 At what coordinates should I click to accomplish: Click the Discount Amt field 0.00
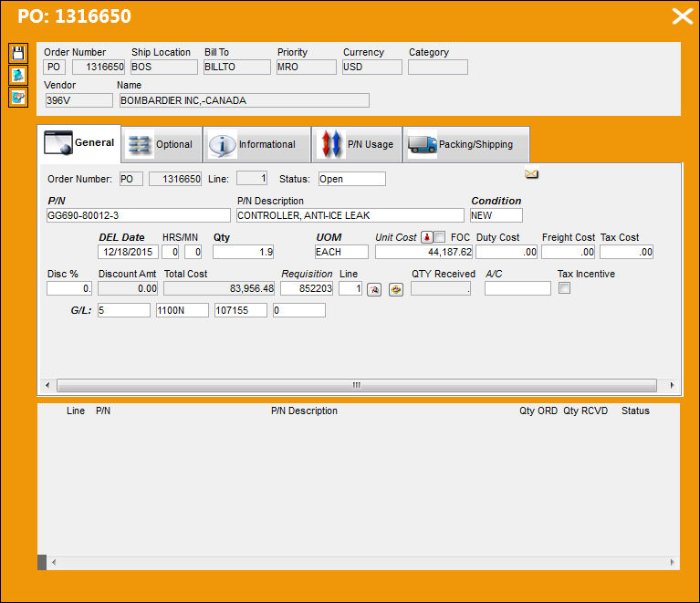[x=128, y=288]
